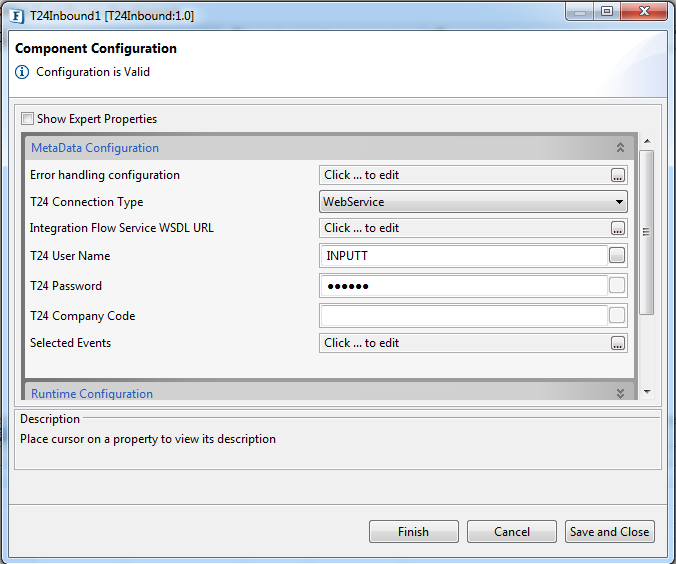
Task: Click the scrollbar down arrow
Action: tap(647, 392)
